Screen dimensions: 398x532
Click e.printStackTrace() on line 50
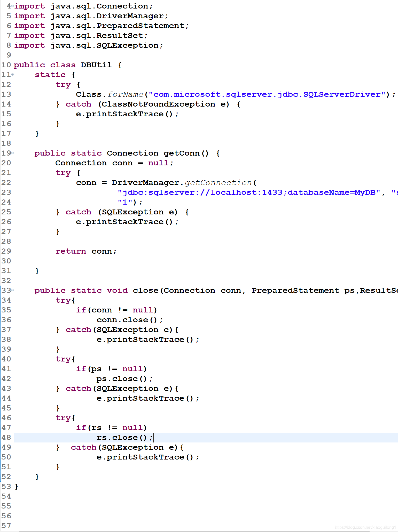[x=148, y=457]
